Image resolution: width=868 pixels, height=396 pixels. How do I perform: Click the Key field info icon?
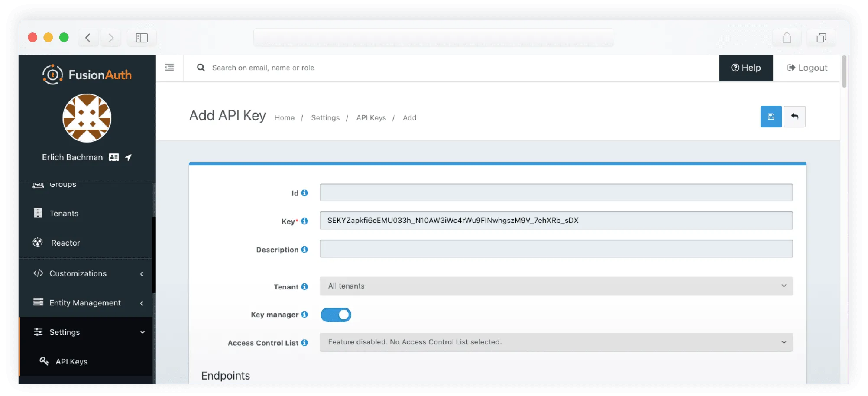[304, 221]
